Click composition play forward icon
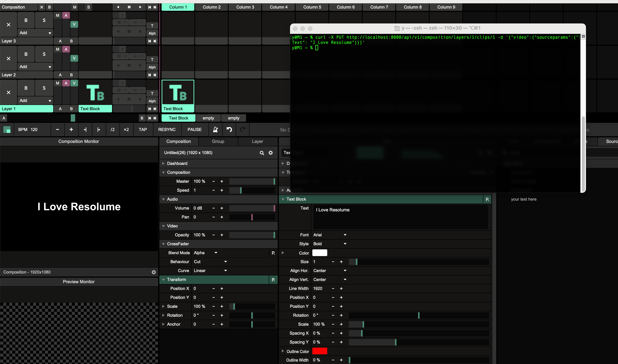 (140, 7)
